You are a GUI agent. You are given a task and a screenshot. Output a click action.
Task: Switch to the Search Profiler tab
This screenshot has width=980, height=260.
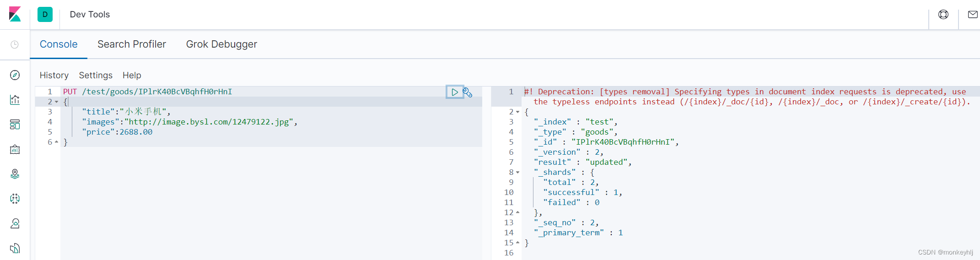(132, 44)
